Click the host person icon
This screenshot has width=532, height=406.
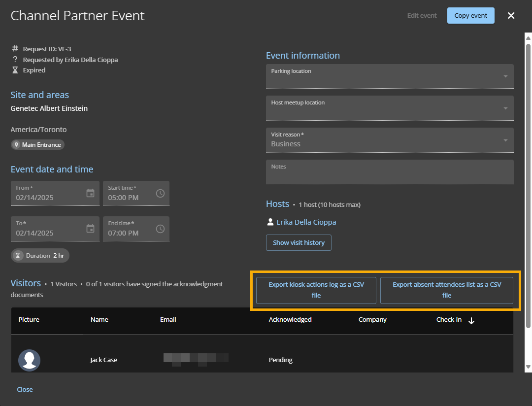point(270,222)
